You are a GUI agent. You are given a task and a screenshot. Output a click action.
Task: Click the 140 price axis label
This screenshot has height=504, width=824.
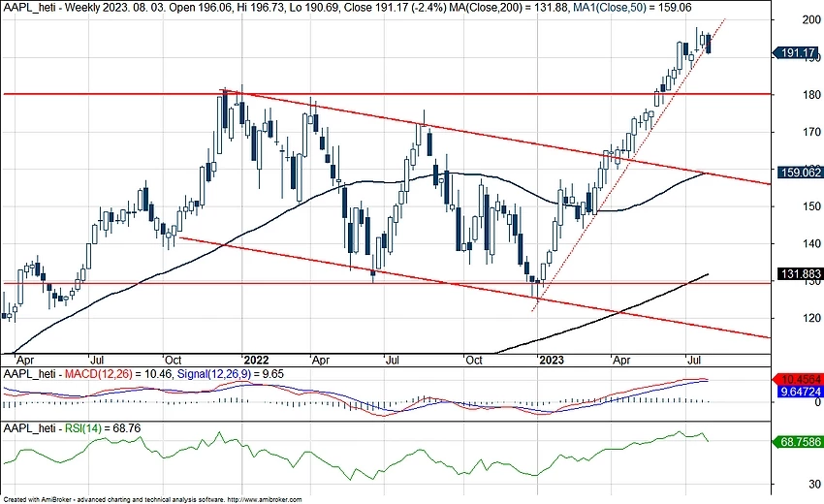(x=812, y=243)
